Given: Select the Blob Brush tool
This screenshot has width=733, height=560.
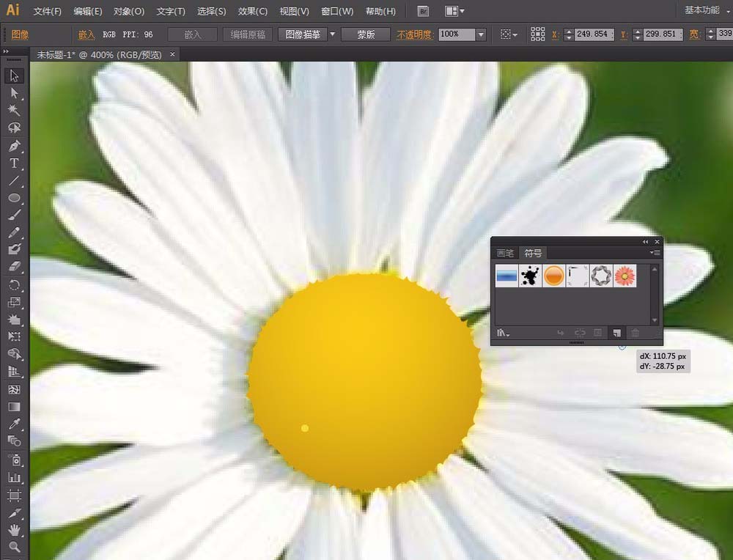Looking at the screenshot, I should pyautogui.click(x=14, y=249).
